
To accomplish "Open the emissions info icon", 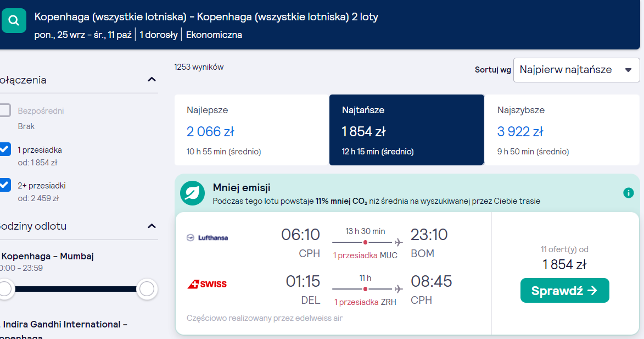I will click(x=629, y=193).
